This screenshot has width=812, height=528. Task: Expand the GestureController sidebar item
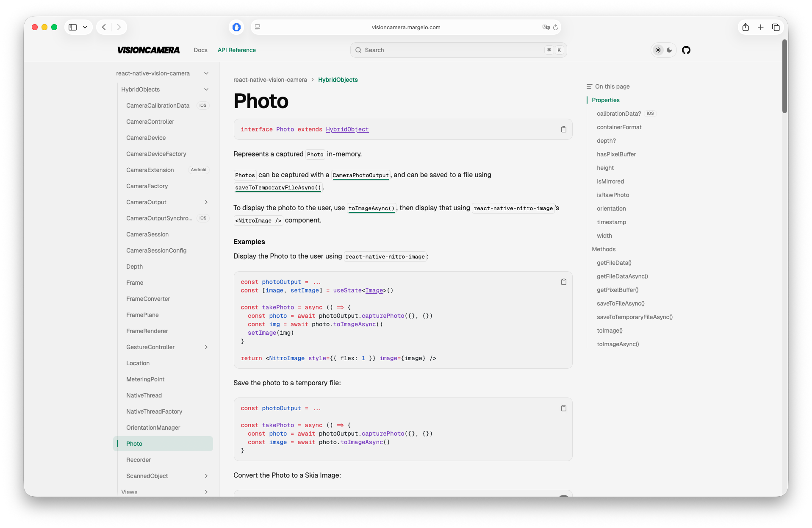point(206,347)
